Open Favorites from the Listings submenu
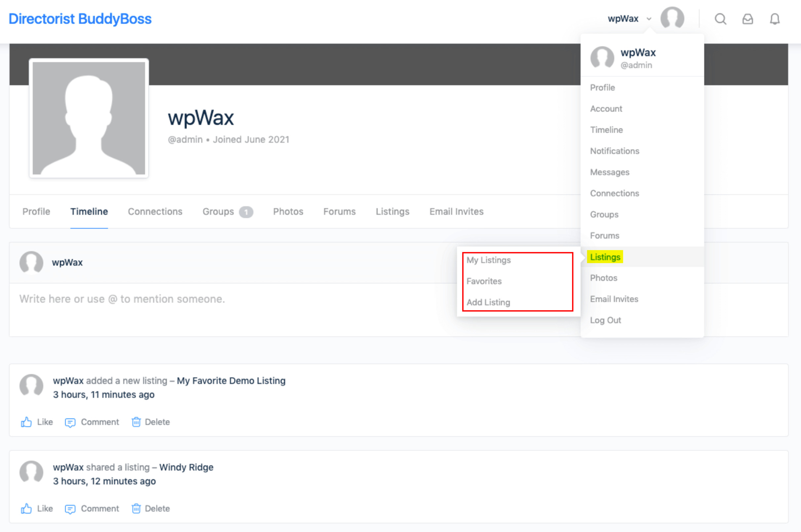801x532 pixels. point(484,281)
